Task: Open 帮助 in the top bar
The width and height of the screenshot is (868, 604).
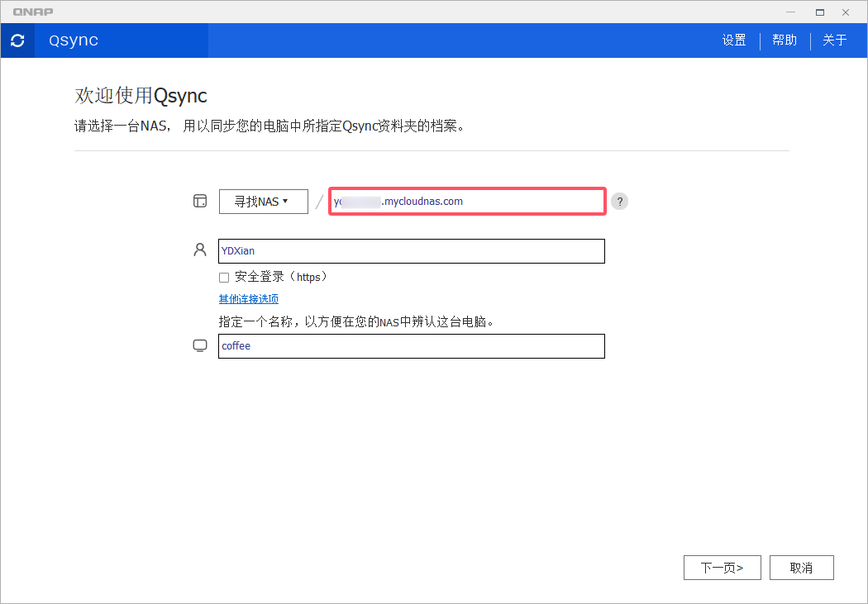Action: click(x=785, y=40)
